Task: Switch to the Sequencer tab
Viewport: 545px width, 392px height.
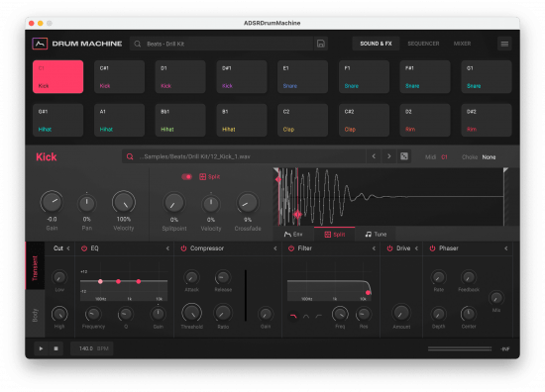Action: (423, 44)
